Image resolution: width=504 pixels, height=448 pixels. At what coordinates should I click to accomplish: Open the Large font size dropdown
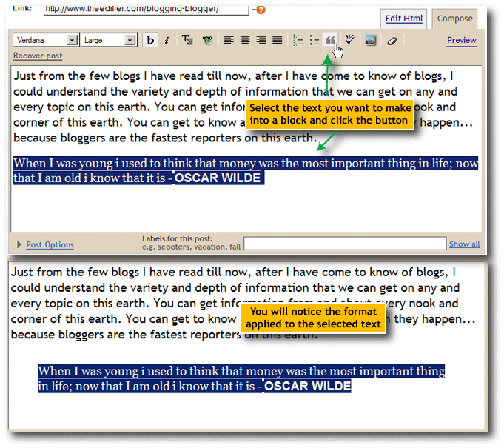click(108, 40)
